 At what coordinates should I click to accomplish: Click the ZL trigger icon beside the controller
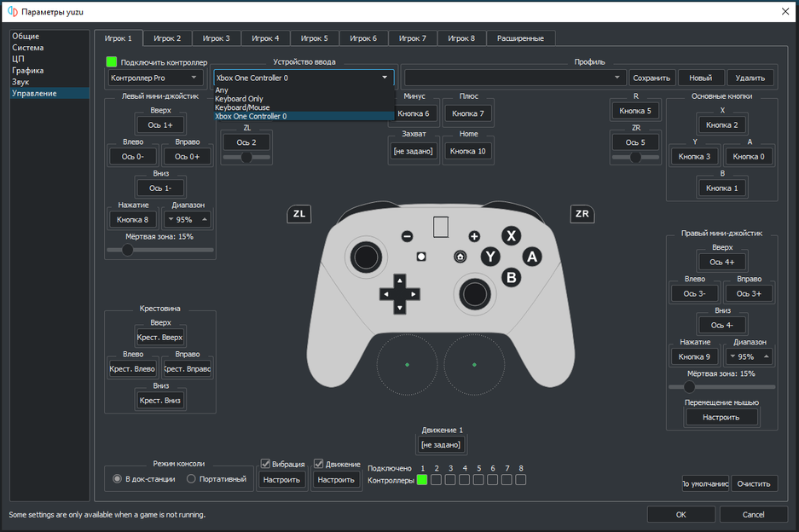(x=299, y=214)
